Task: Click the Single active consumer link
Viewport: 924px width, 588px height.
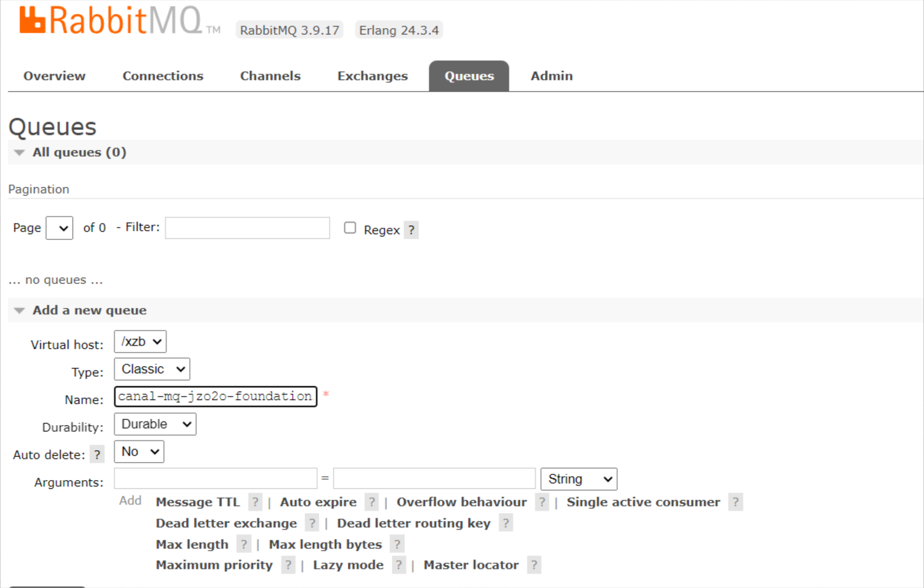Action: [x=643, y=502]
